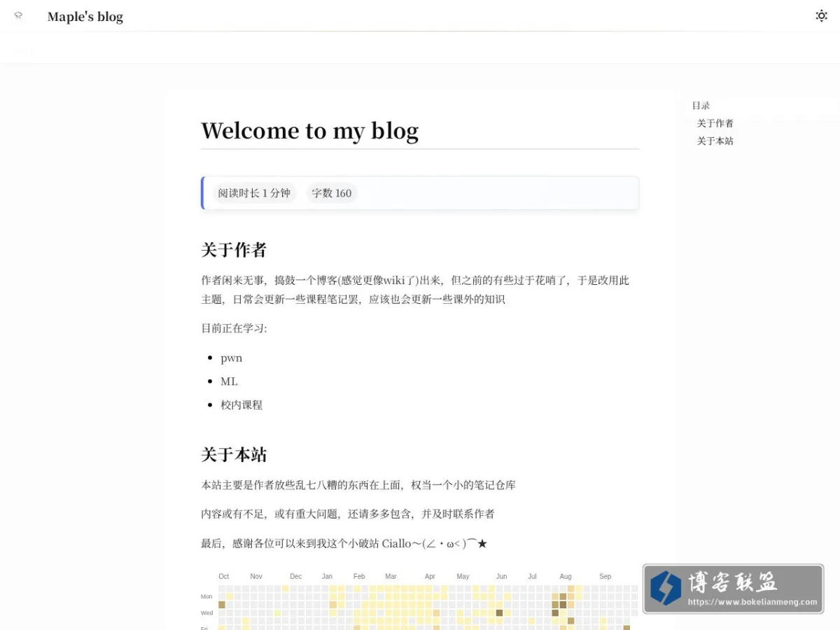Click the Wed row label of the heatmap
The width and height of the screenshot is (840, 630).
tap(207, 612)
